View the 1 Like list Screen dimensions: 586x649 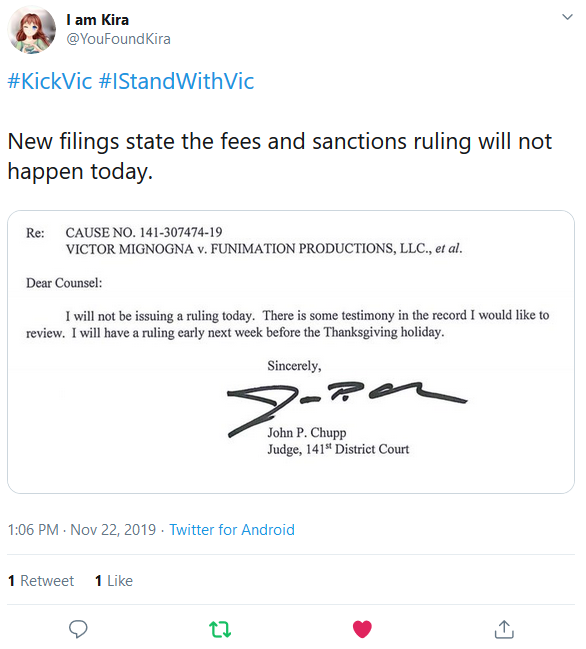pyautogui.click(x=114, y=581)
